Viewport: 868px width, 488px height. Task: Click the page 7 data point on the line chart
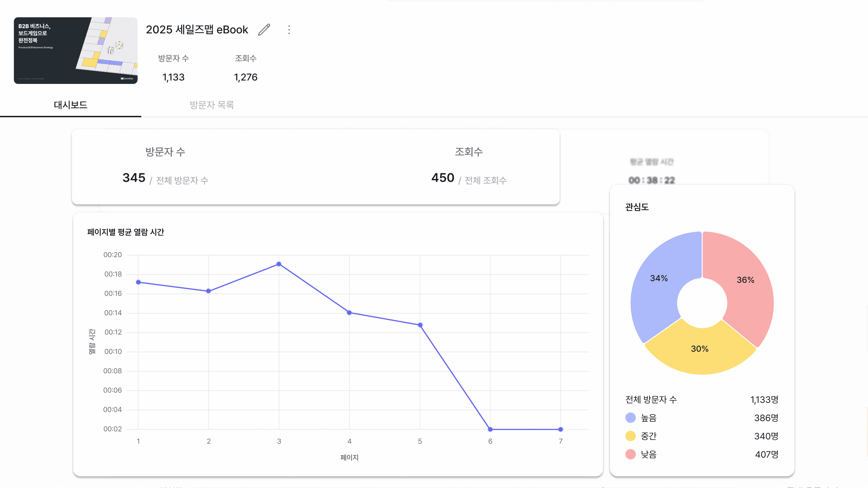[561, 429]
